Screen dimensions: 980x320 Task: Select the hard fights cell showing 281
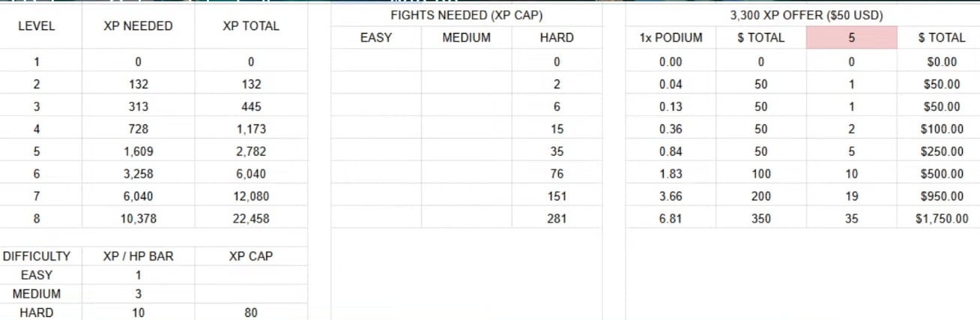[x=557, y=219]
